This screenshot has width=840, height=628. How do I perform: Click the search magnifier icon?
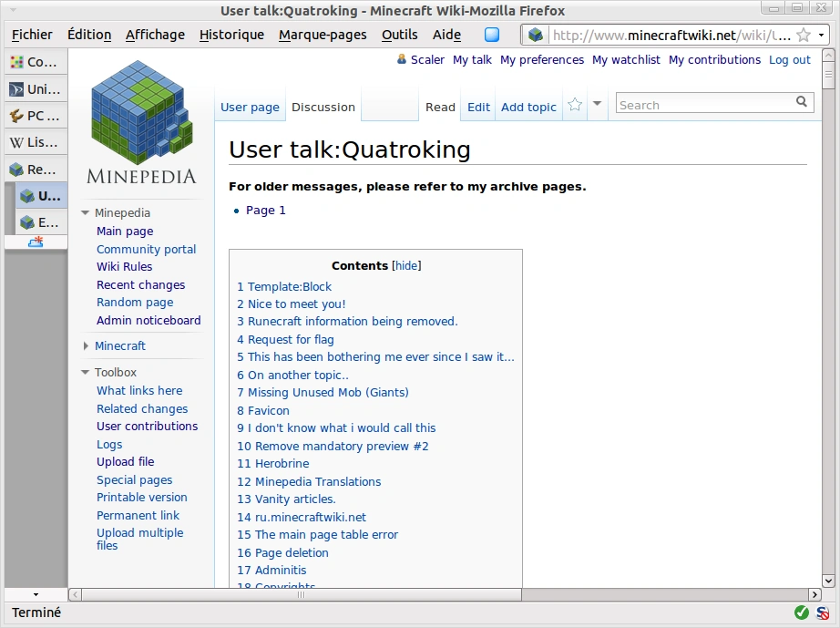802,101
